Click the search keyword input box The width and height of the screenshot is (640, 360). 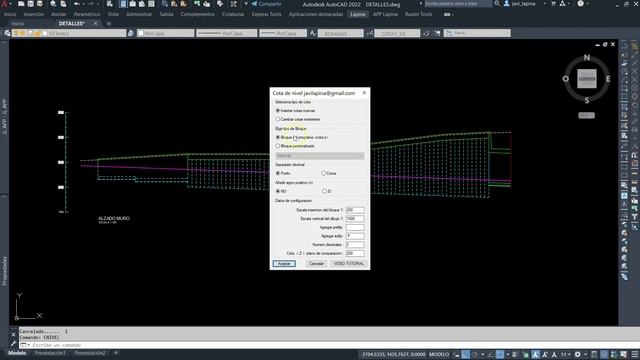tap(458, 4)
